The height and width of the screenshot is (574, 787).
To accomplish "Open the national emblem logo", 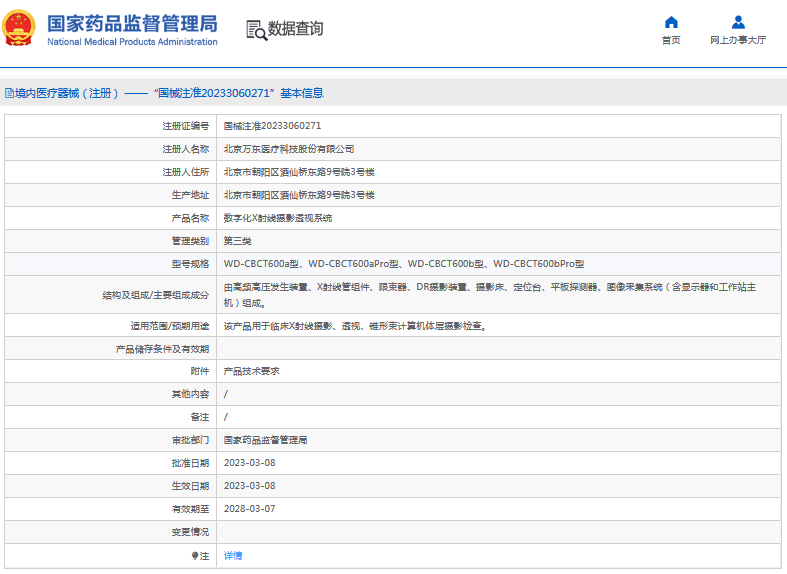I will click(19, 28).
